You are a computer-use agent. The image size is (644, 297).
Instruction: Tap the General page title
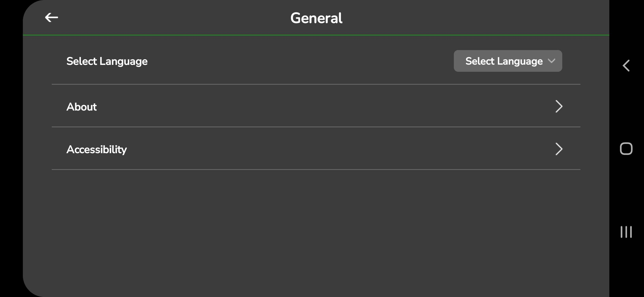(316, 18)
